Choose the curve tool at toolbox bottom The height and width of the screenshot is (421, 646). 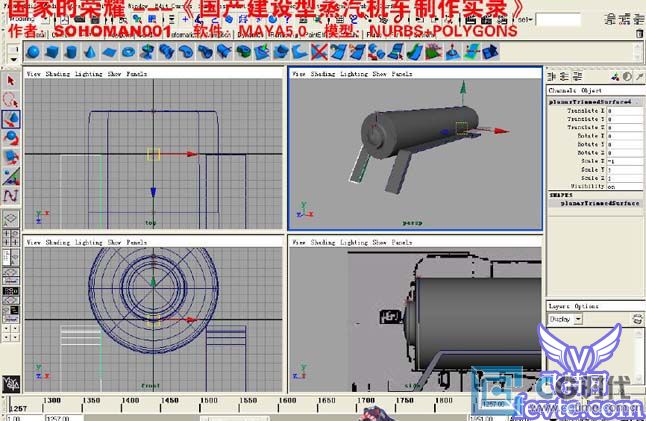(x=11, y=195)
